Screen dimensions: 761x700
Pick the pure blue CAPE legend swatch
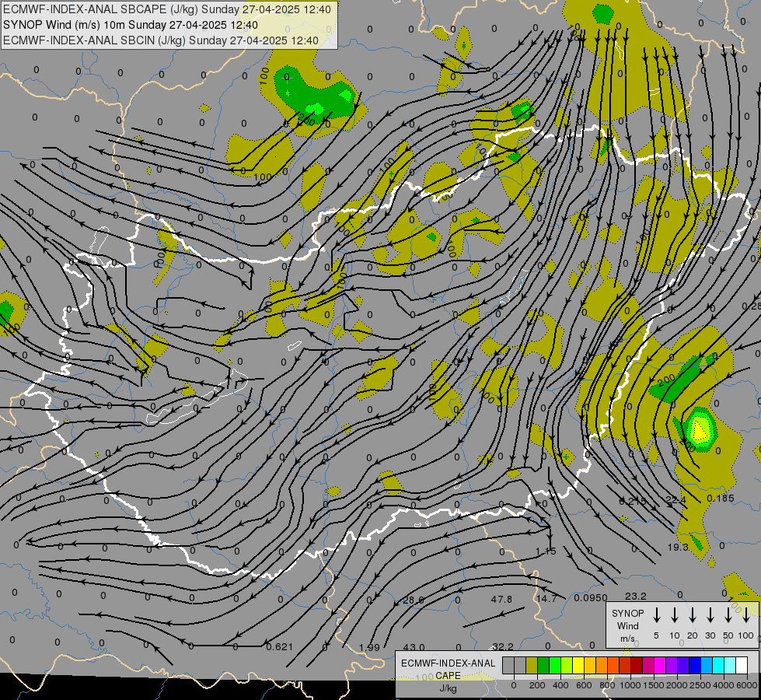pos(696,665)
